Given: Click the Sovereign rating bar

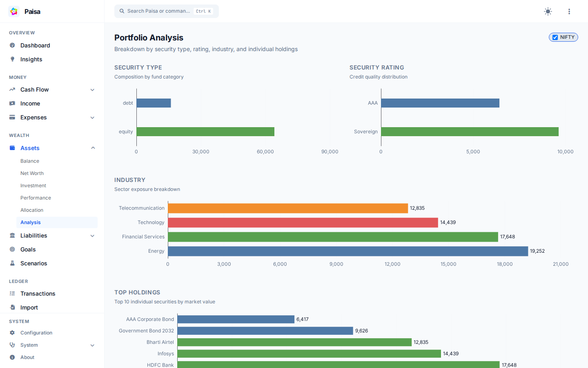Looking at the screenshot, I should point(470,132).
